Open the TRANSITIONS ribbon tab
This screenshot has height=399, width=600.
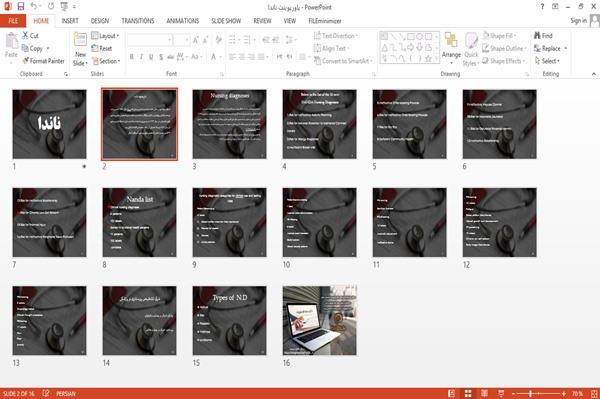tap(138, 21)
